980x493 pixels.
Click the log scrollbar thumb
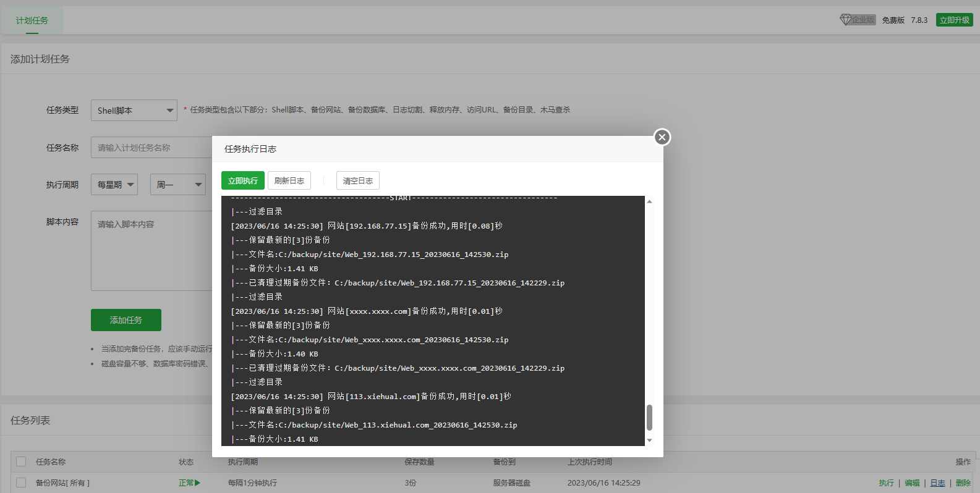[x=649, y=418]
